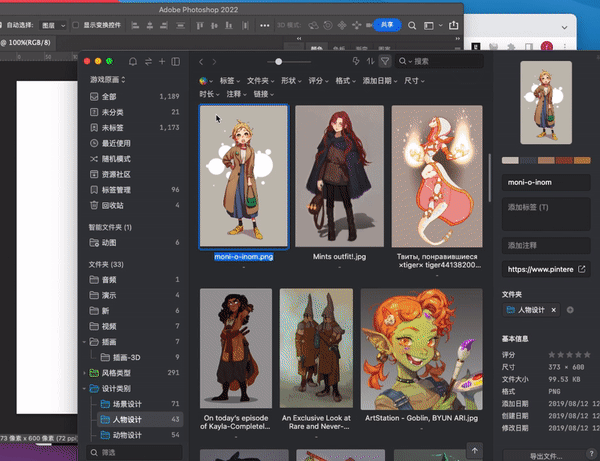Enable 显示变换控件 checkbox in Photoshop
The height and width of the screenshot is (461, 600).
coord(75,25)
